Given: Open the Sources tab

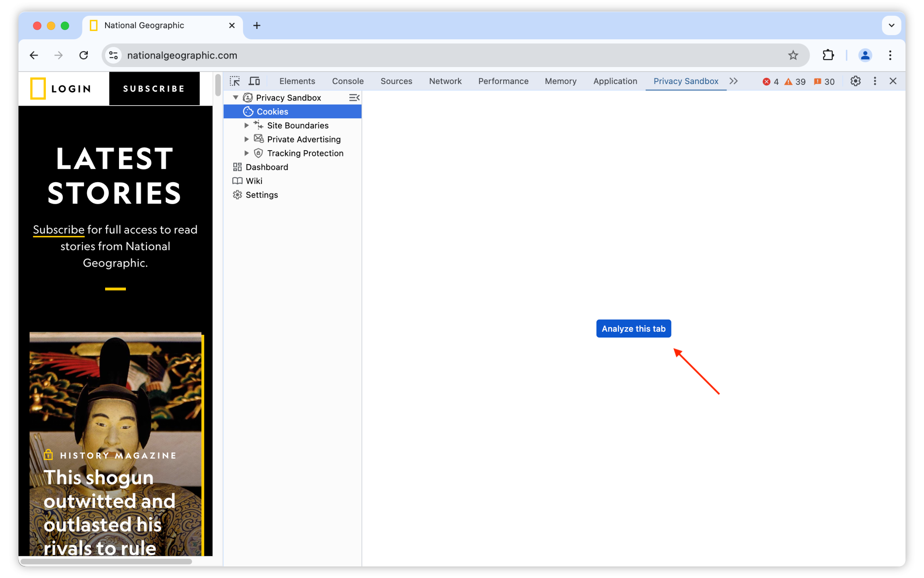Looking at the screenshot, I should (396, 81).
